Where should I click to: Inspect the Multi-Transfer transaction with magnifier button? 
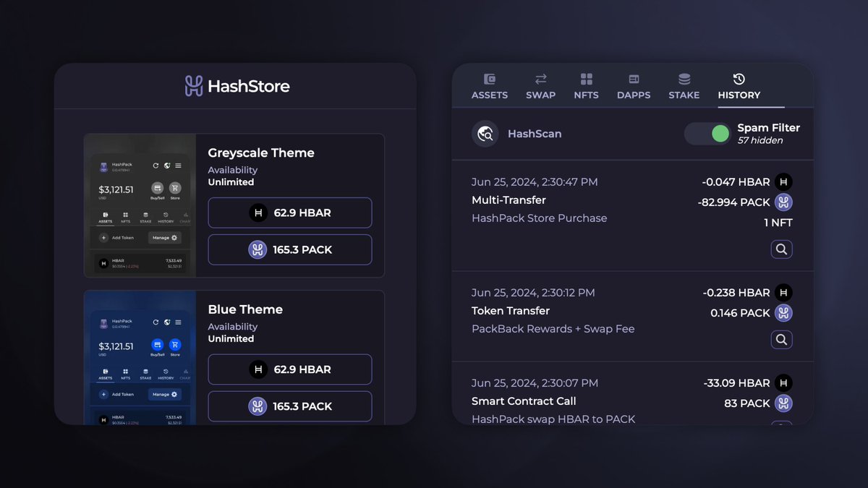click(x=781, y=249)
